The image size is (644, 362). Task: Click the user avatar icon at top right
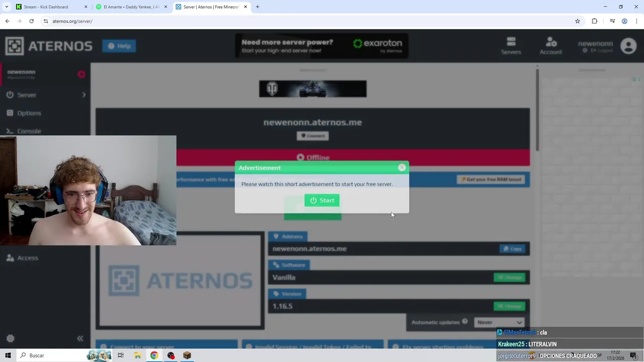tap(628, 46)
